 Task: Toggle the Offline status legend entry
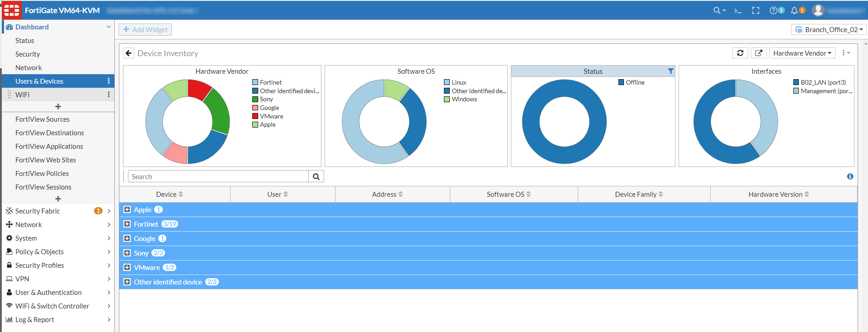click(635, 82)
